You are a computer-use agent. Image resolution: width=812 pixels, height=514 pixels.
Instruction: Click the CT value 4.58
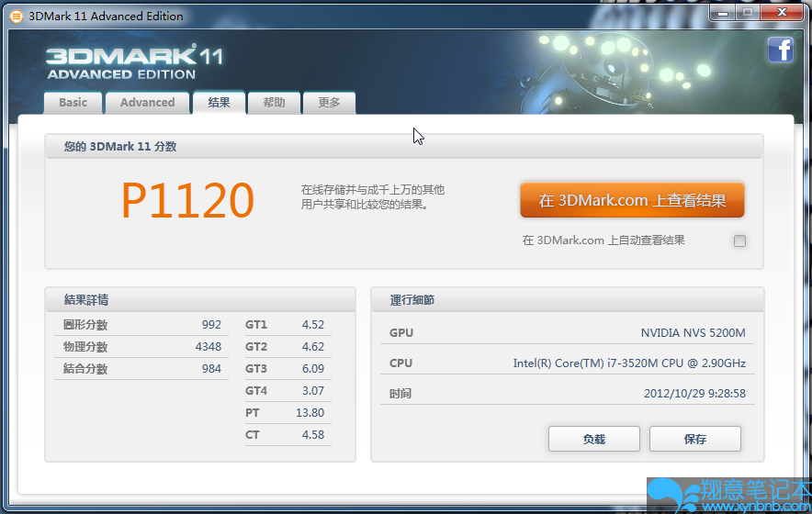point(313,434)
